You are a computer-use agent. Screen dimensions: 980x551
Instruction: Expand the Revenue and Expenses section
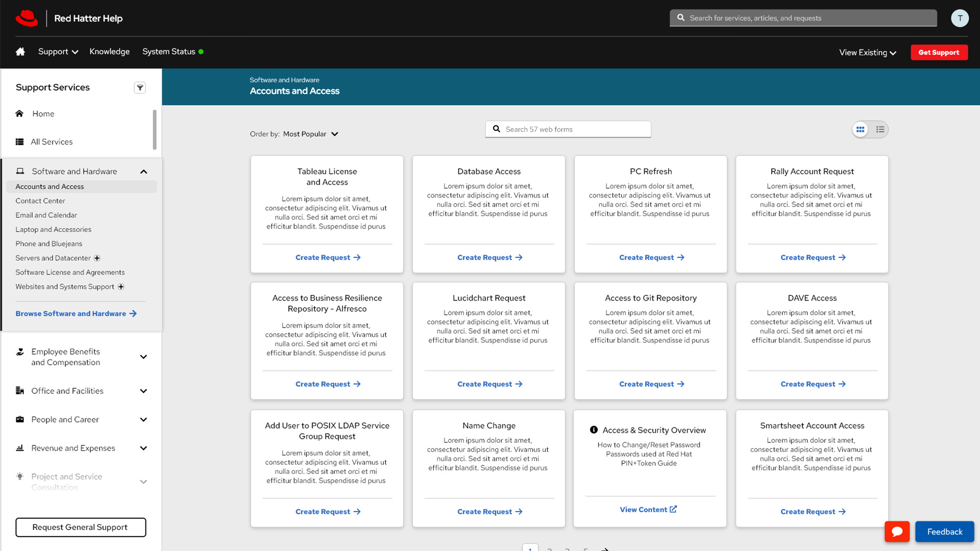click(143, 448)
